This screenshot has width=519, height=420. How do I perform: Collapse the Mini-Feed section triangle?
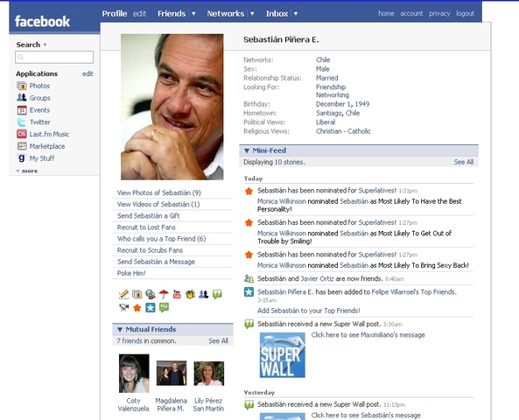(x=247, y=150)
